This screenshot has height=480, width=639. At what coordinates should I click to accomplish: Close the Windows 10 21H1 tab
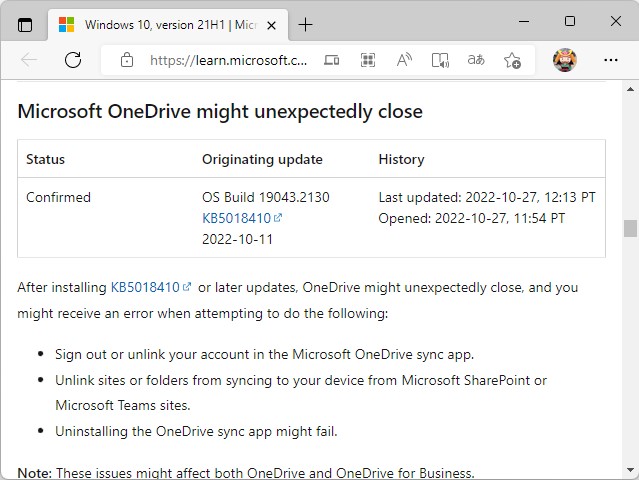[274, 24]
